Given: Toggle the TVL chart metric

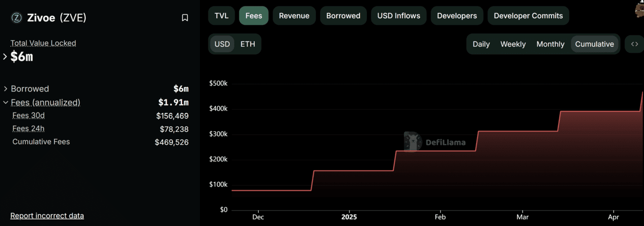Looking at the screenshot, I should point(221,16).
